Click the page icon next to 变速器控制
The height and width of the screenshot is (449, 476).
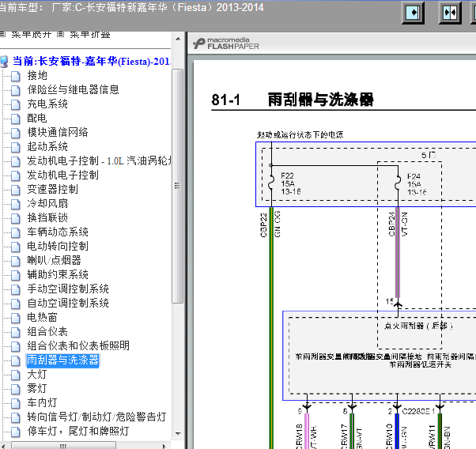[16, 190]
